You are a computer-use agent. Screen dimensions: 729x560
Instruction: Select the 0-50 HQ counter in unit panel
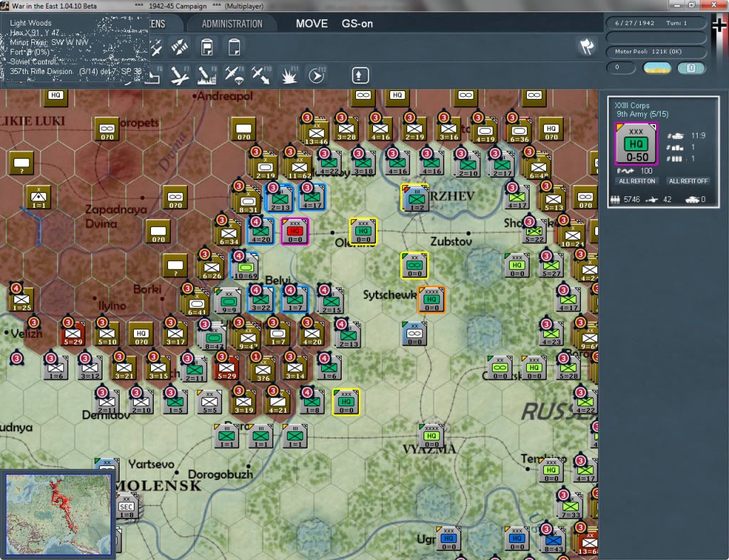(636, 144)
